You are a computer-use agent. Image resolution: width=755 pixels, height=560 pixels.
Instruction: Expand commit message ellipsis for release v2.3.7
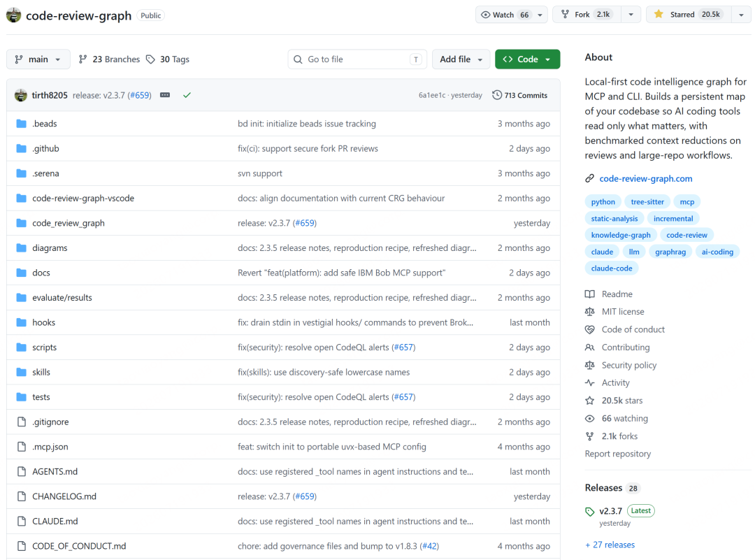pos(165,95)
